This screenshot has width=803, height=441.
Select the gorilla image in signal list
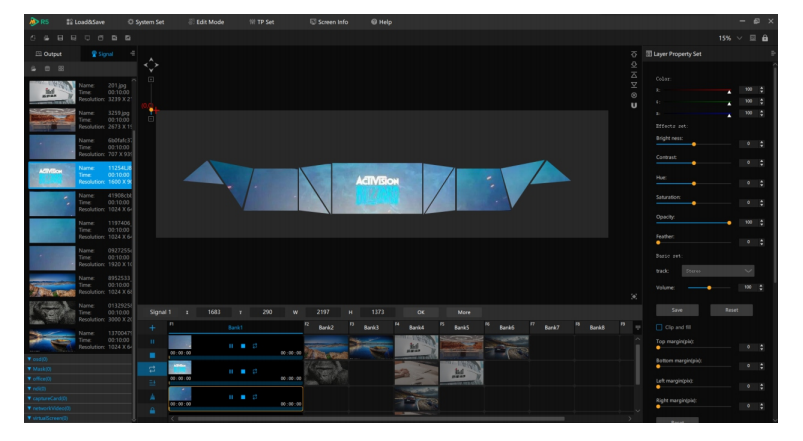[x=52, y=312]
